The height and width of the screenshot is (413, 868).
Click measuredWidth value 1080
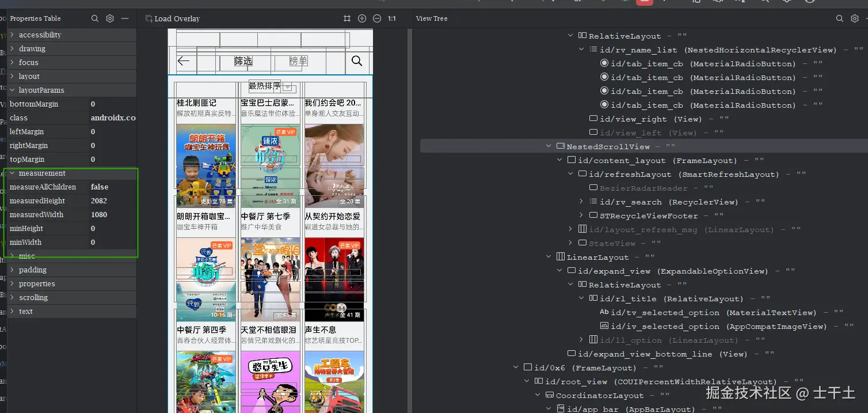click(99, 215)
